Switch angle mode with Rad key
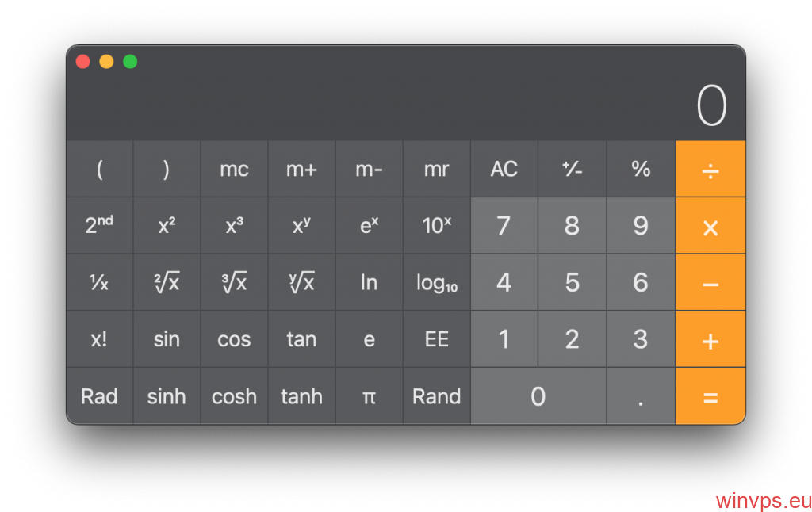Image resolution: width=812 pixels, height=512 pixels. pyautogui.click(x=99, y=396)
